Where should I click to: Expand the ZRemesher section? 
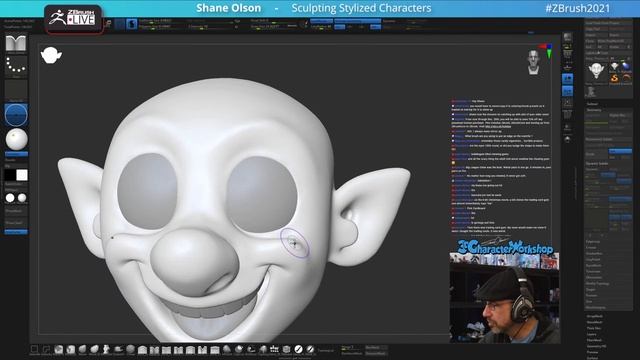click(594, 277)
